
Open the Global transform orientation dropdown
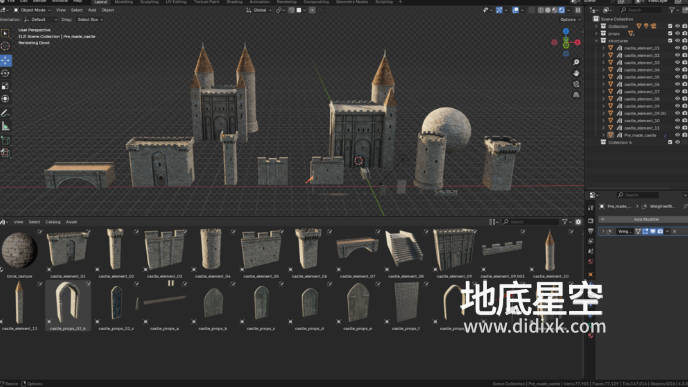(259, 10)
